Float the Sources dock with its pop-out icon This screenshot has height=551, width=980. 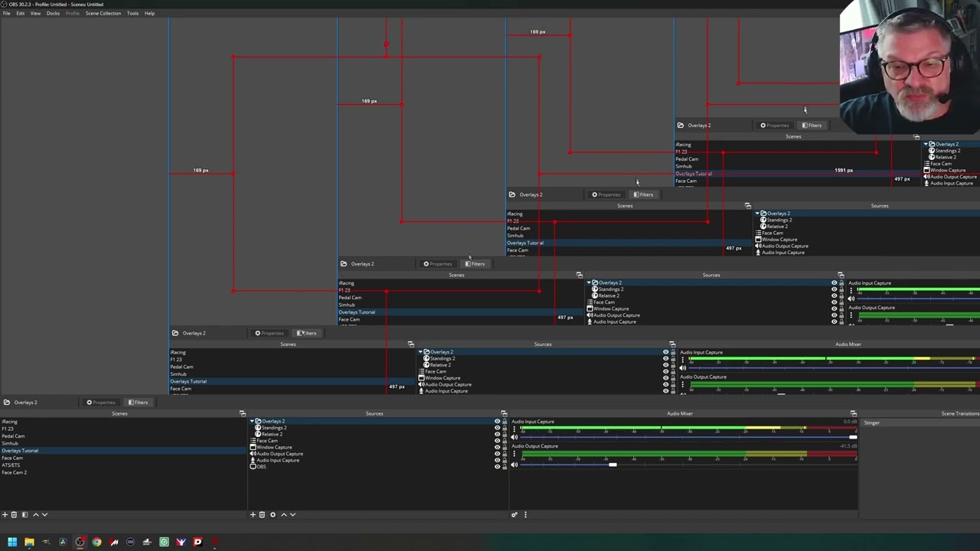(503, 414)
